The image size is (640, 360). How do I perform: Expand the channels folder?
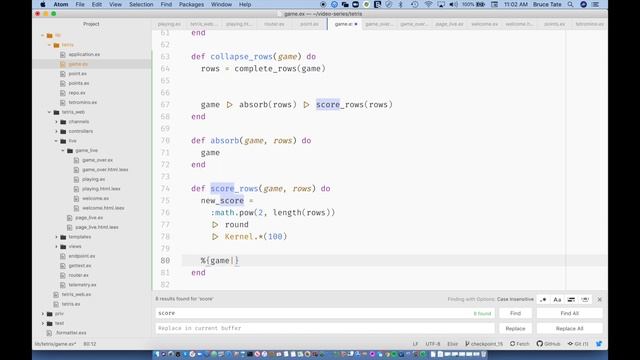point(56,122)
